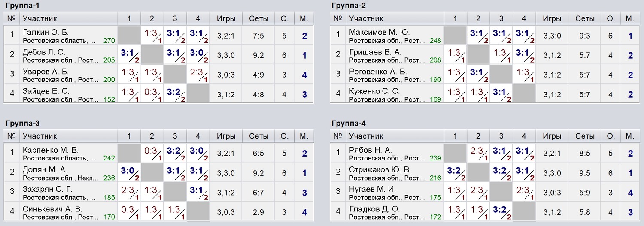
Task: Open Максимов М. Ю. participant entry
Action: click(395, 36)
